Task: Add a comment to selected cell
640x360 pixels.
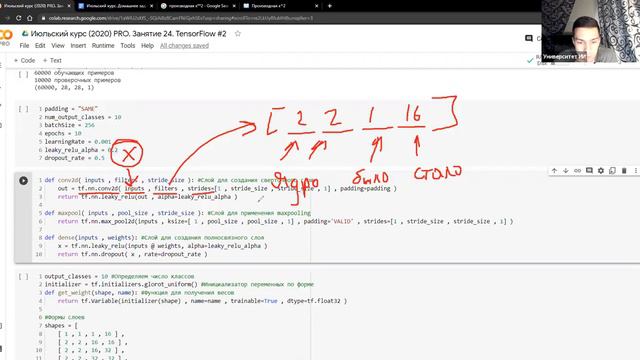Action: tap(589, 171)
